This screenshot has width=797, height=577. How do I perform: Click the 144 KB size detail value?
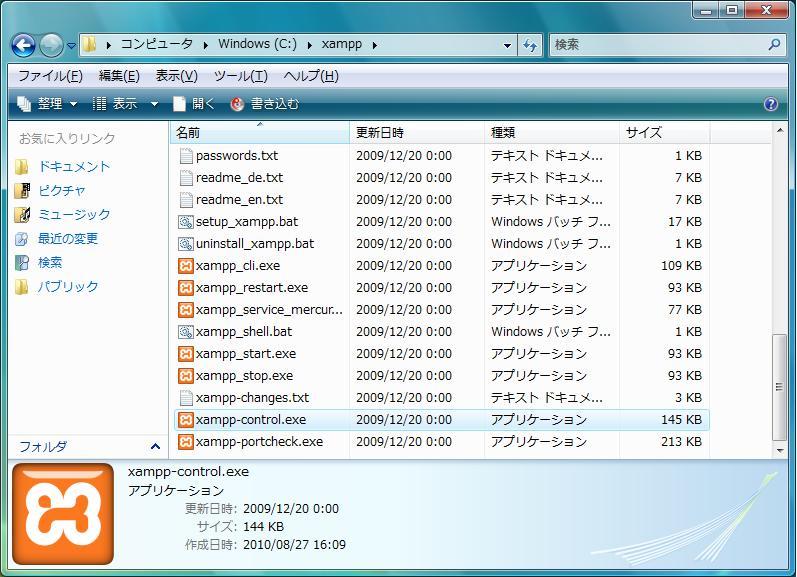point(263,527)
